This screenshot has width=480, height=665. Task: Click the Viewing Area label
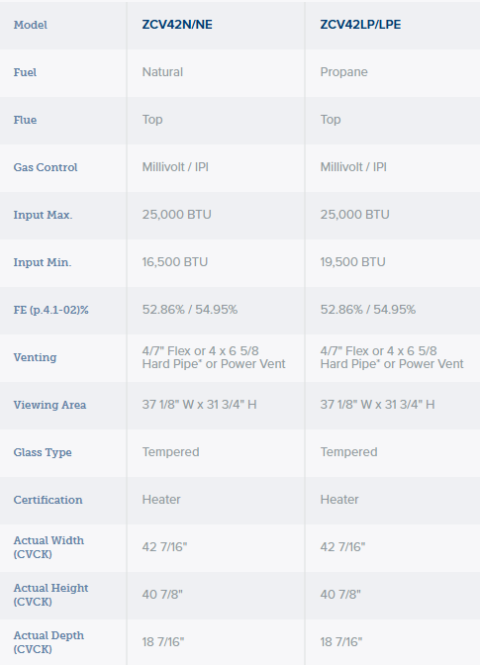[x=50, y=405]
